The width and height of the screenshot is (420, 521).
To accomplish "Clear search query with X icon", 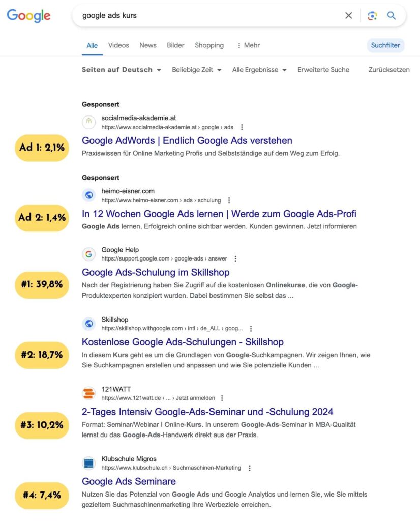I will coord(348,15).
